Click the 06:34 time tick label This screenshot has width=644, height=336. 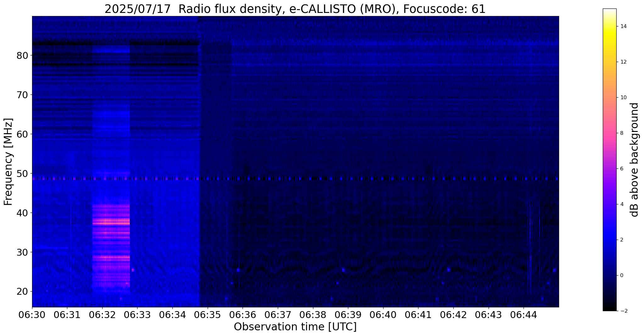click(172, 314)
